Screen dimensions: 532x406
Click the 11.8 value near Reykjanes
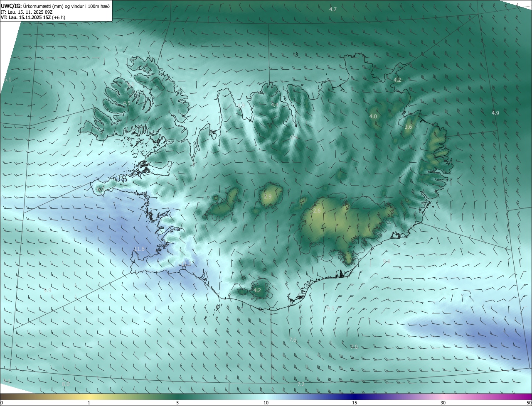[139, 249]
